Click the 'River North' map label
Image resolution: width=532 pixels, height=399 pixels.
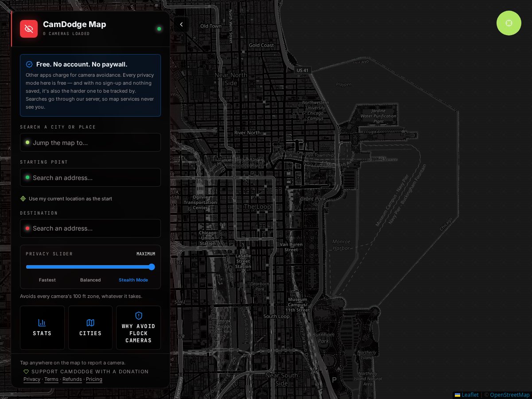click(x=247, y=133)
